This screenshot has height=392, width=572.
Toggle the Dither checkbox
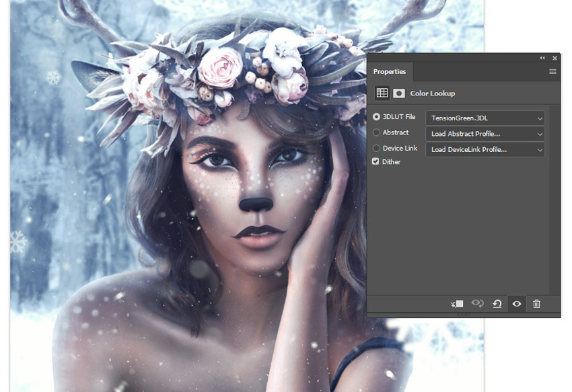point(376,161)
